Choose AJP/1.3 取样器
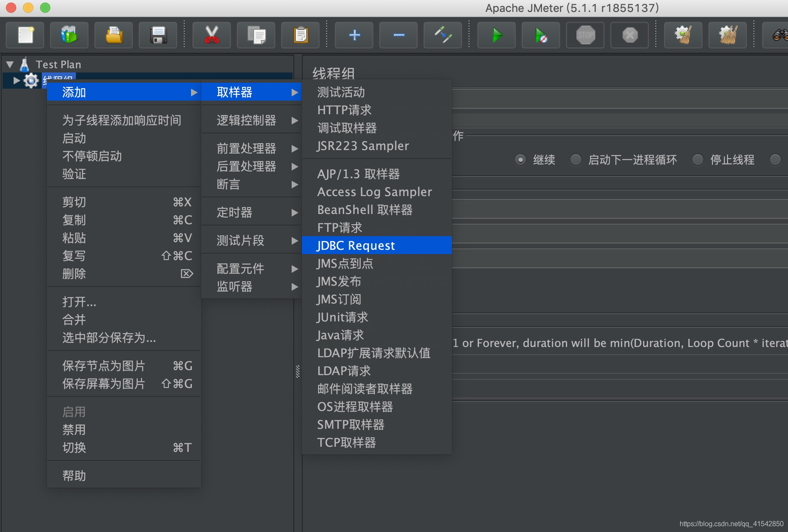The height and width of the screenshot is (532, 788). pos(377,174)
